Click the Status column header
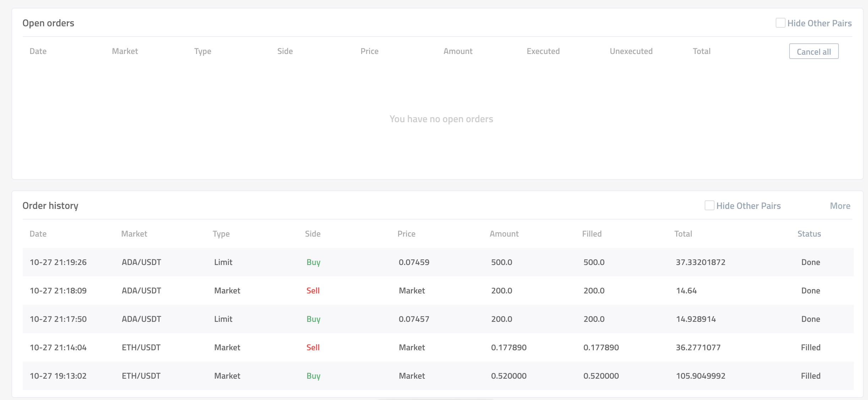The image size is (868, 400). point(809,234)
